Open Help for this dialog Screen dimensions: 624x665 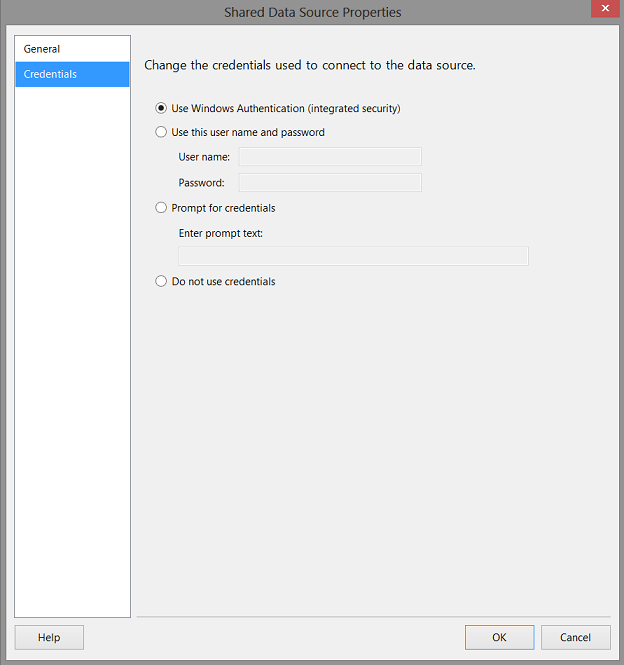49,638
